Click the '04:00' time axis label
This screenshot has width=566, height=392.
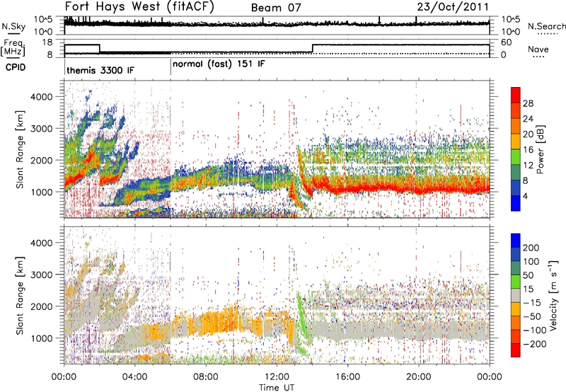pos(134,377)
